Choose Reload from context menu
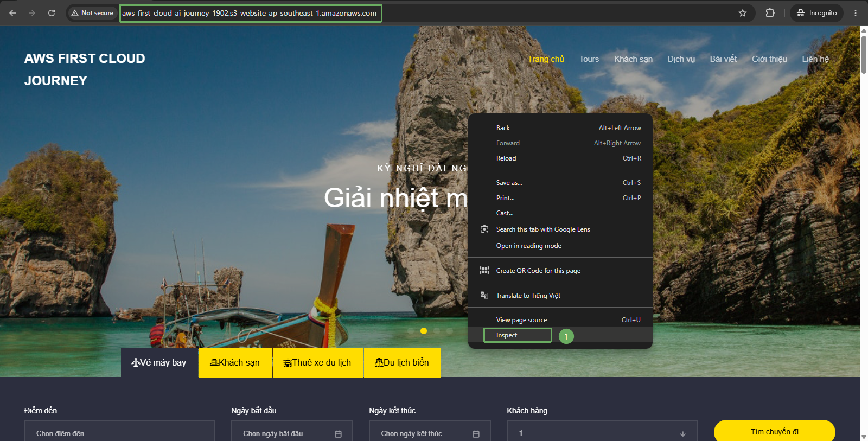The image size is (868, 441). click(x=560, y=158)
